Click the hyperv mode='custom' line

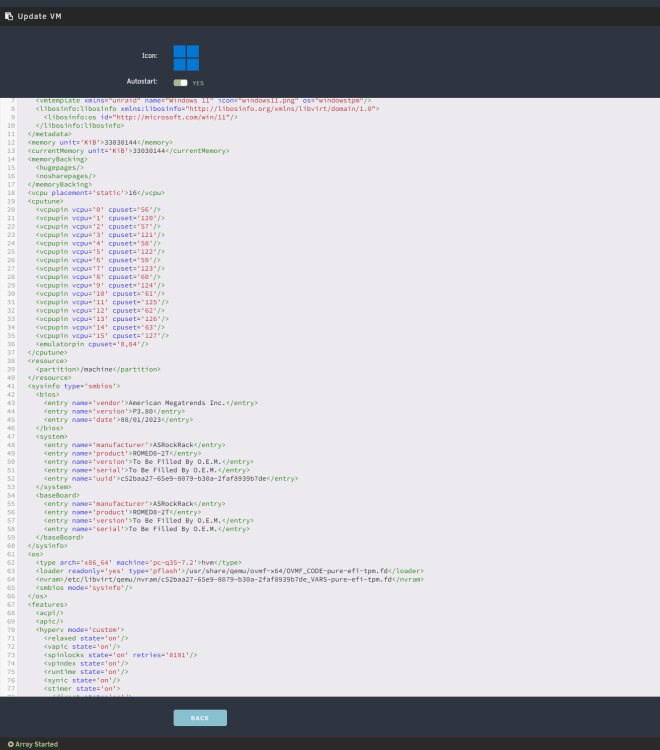(x=80, y=629)
